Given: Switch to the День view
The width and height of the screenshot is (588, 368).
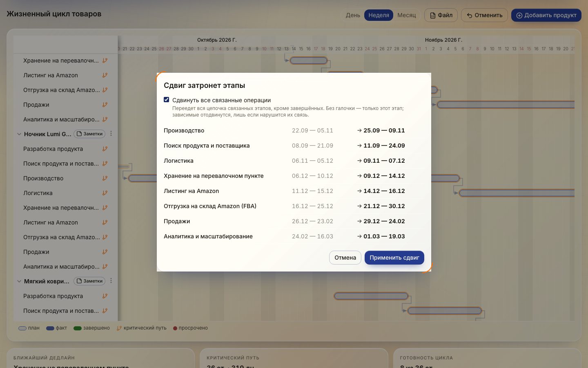Looking at the screenshot, I should pos(353,15).
